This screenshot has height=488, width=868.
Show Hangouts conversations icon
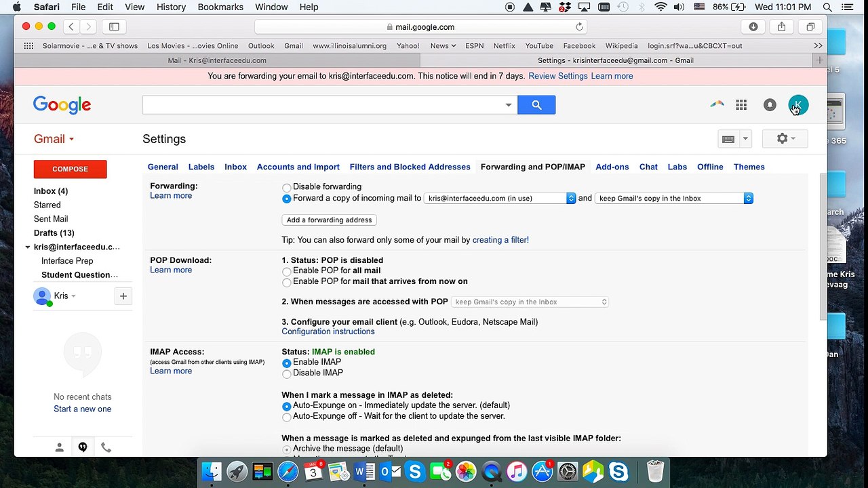[x=82, y=447]
